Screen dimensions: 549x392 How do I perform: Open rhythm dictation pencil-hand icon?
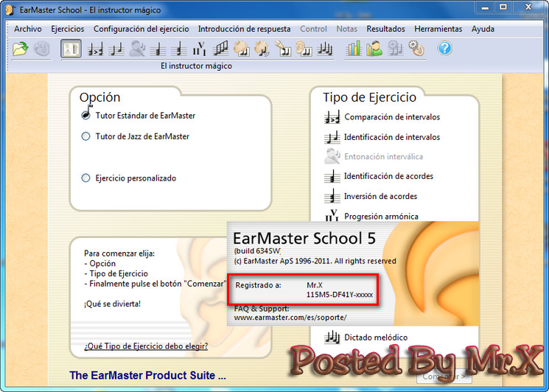point(283,49)
